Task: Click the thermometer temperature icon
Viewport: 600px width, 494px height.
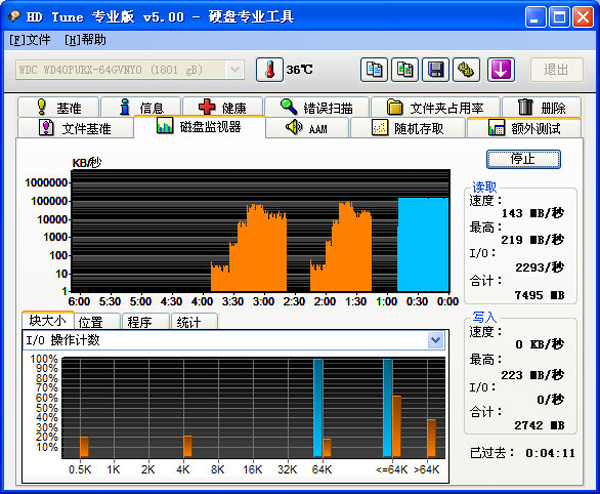Action: pos(270,70)
